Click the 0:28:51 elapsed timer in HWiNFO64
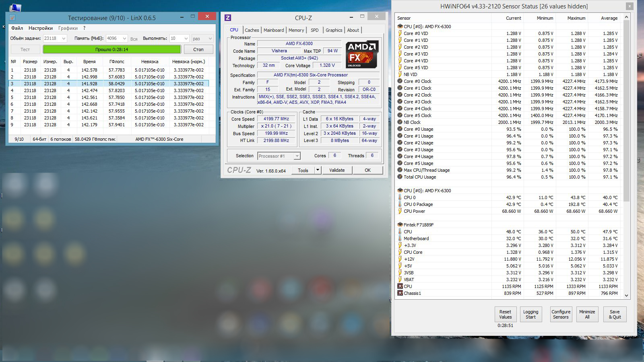Viewport: 644px width, 362px height. click(505, 325)
